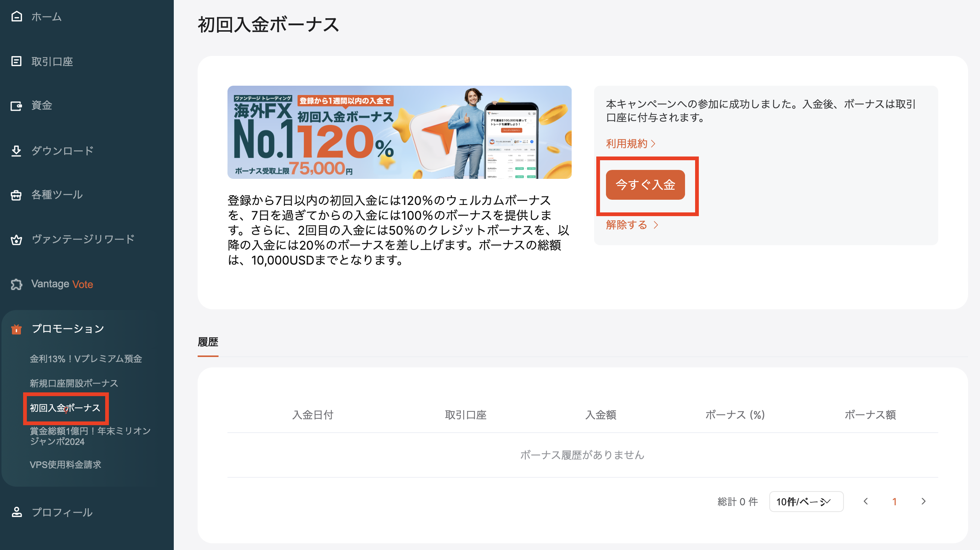This screenshot has width=980, height=550.
Task: Click the 各種ツール toolbox icon
Action: tap(16, 195)
